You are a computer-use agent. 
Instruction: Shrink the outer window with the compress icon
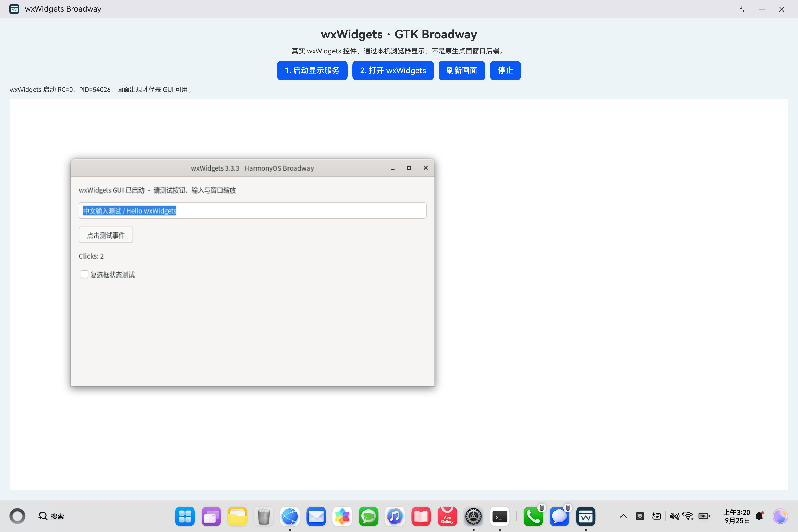coord(743,9)
